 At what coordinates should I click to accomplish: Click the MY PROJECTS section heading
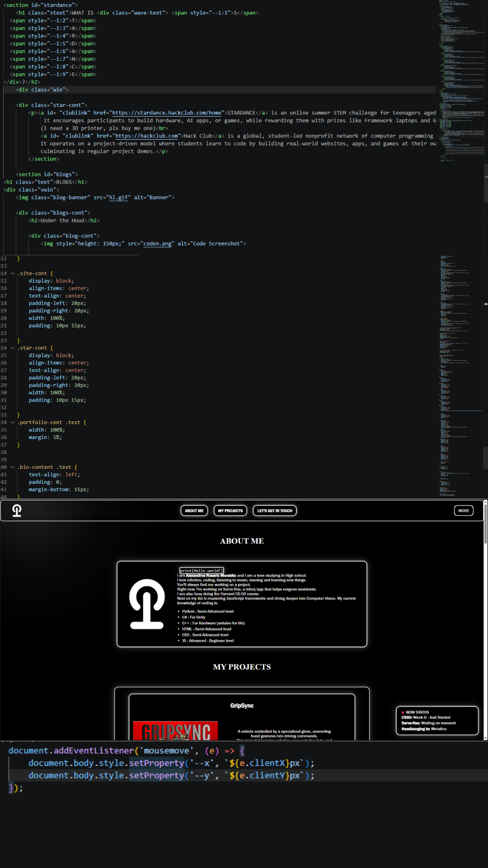[x=242, y=667]
